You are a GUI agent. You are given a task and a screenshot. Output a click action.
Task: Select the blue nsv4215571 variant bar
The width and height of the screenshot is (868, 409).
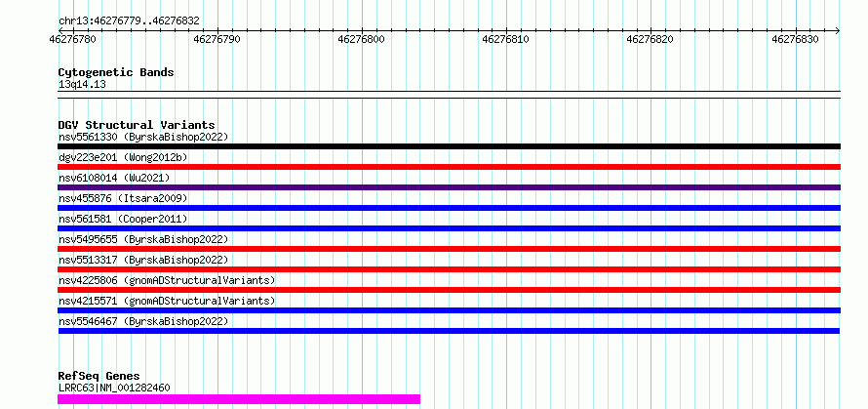pos(449,310)
